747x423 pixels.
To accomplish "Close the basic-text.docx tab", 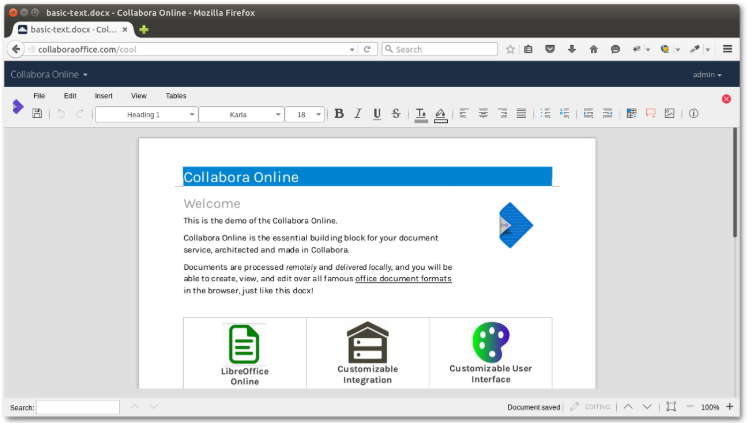I will 125,30.
